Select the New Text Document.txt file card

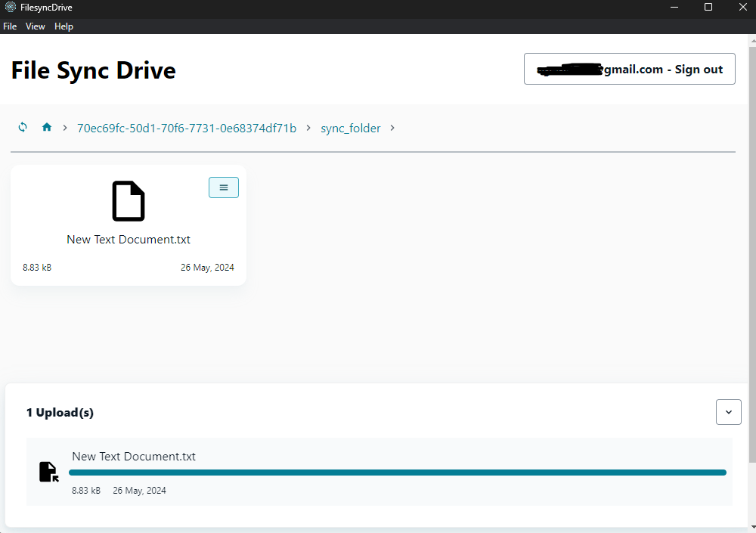128,225
